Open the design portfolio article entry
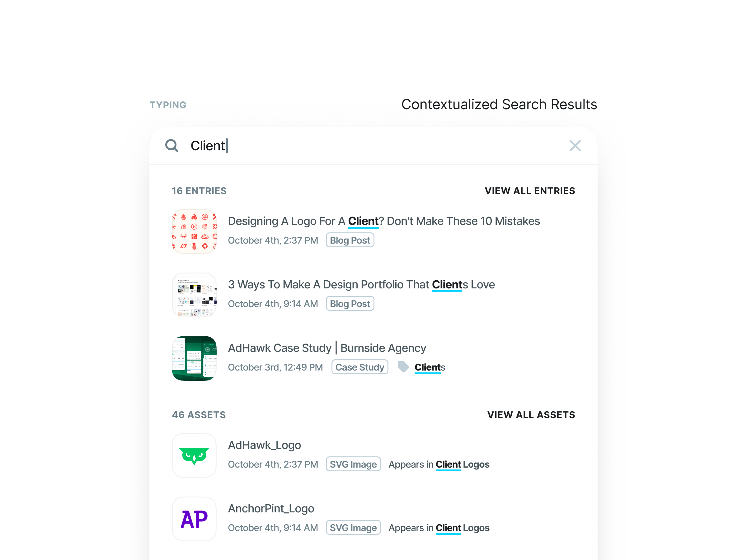Screen dimensions: 747x560 pos(361,285)
